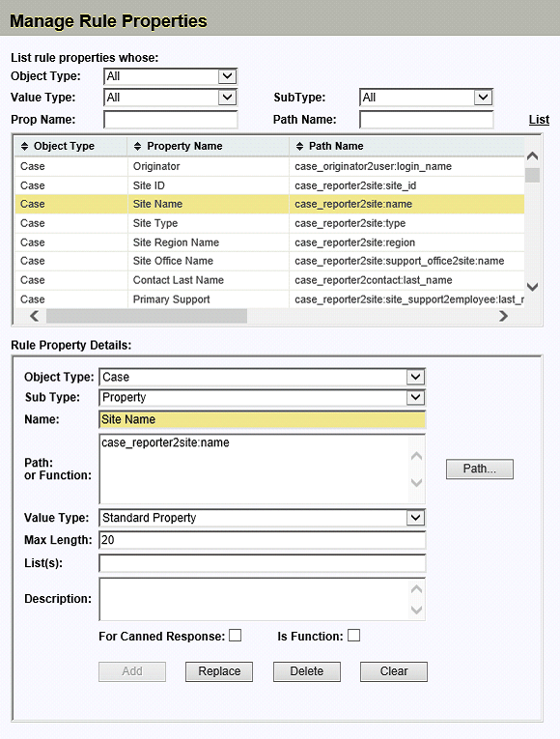Click the list's scroll up arrow
560x739 pixels.
pyautogui.click(x=532, y=156)
